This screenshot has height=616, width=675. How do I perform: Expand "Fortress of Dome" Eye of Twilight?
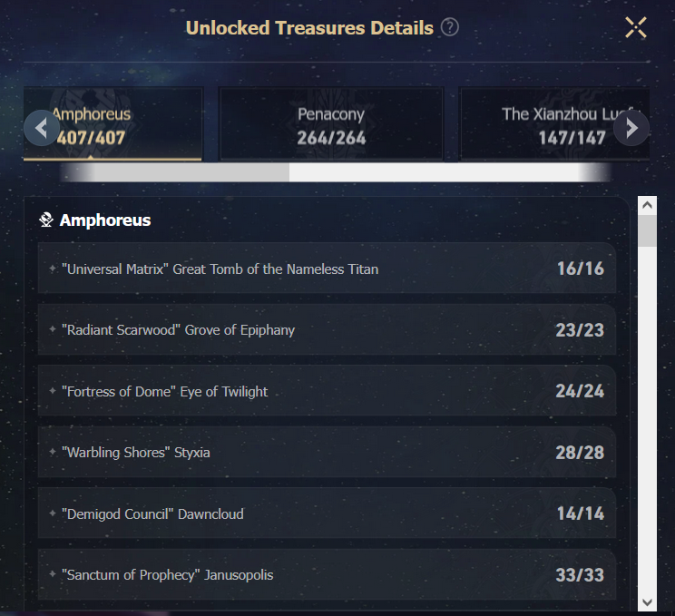pos(327,391)
